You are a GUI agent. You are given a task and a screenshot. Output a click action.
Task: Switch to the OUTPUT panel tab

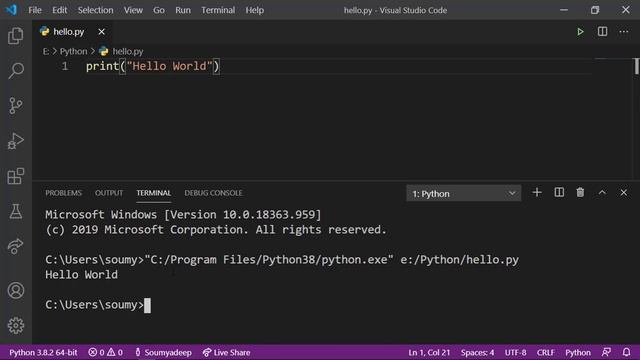click(x=109, y=193)
